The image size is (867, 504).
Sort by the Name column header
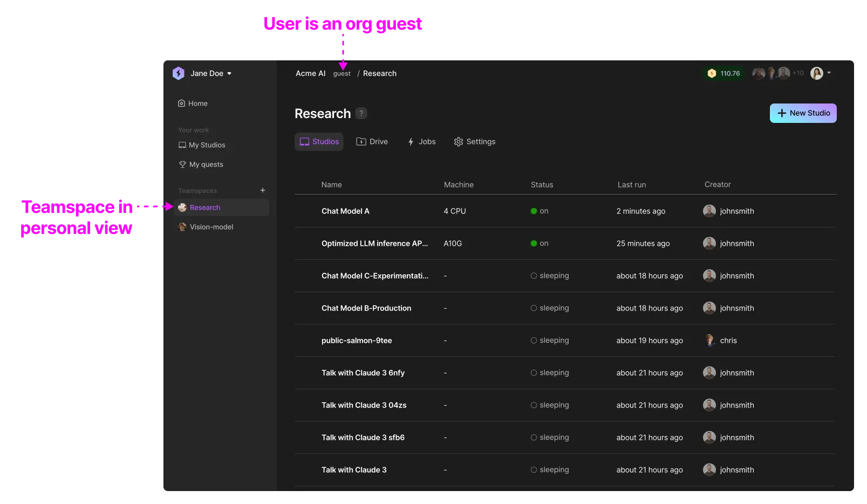click(332, 184)
